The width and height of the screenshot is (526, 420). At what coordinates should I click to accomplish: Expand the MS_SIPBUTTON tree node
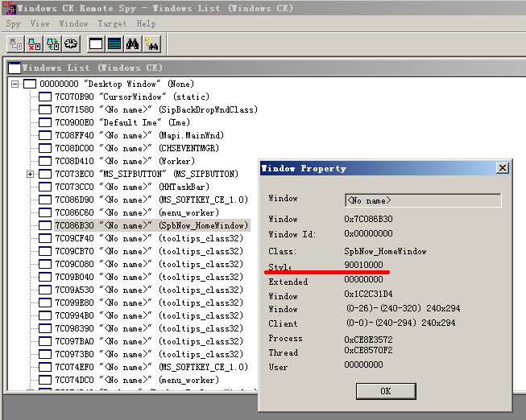[x=31, y=174]
